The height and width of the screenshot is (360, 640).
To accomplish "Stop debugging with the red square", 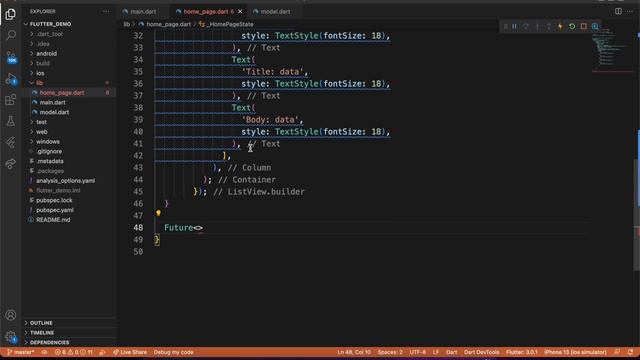I will pos(584,27).
